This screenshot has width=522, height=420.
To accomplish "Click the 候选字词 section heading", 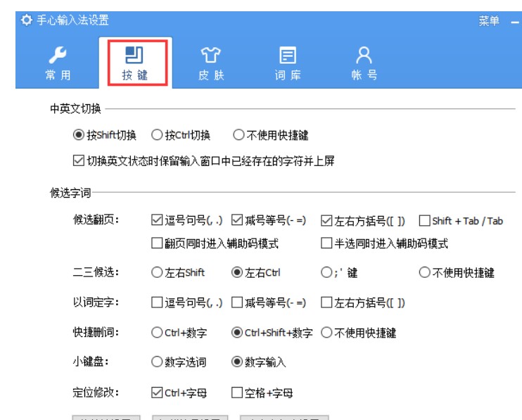I will coord(70,193).
